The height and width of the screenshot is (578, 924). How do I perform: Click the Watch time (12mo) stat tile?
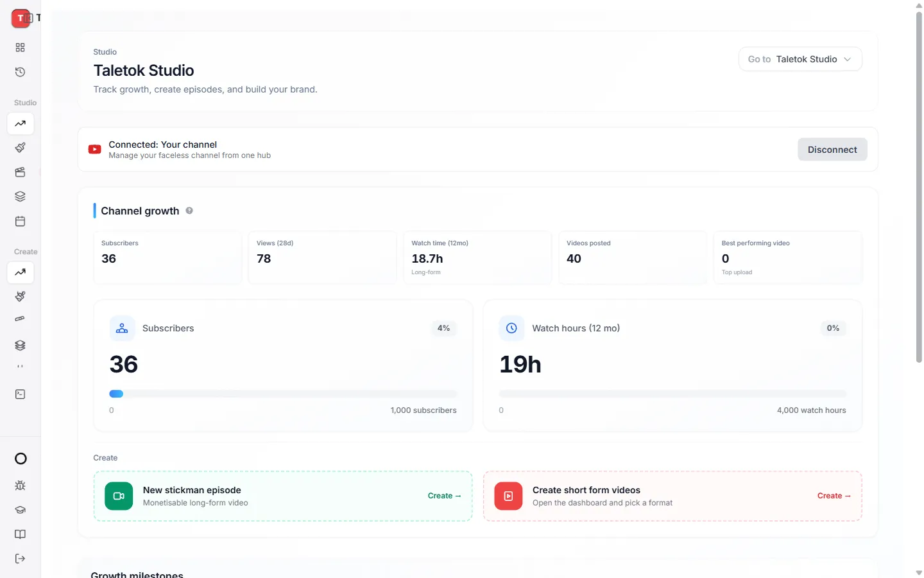pyautogui.click(x=477, y=258)
